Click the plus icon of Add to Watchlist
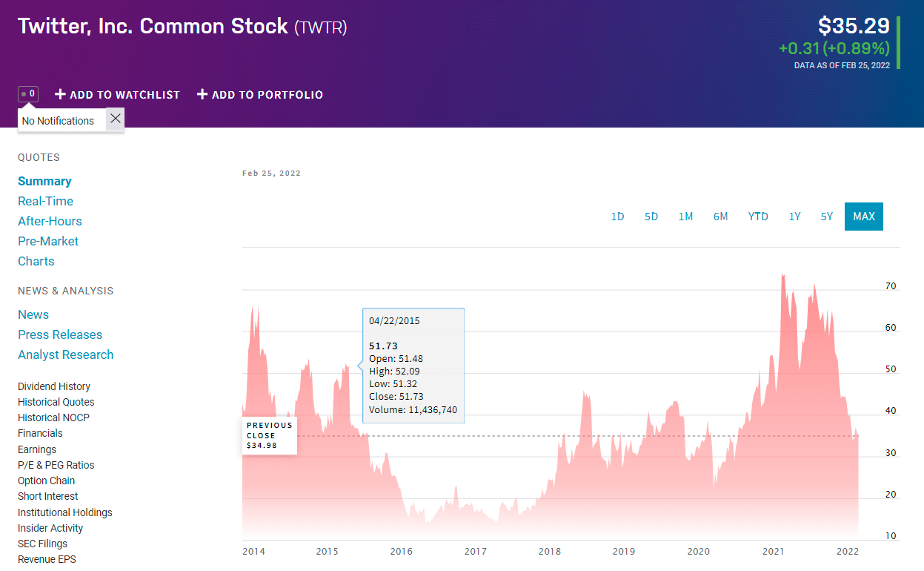Screen dimensions: 924x571 (x=61, y=94)
